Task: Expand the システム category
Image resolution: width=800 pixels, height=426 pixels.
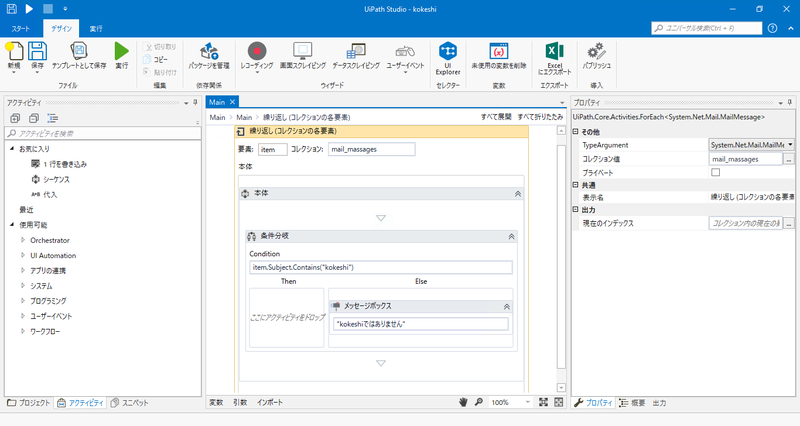Action: [22, 286]
